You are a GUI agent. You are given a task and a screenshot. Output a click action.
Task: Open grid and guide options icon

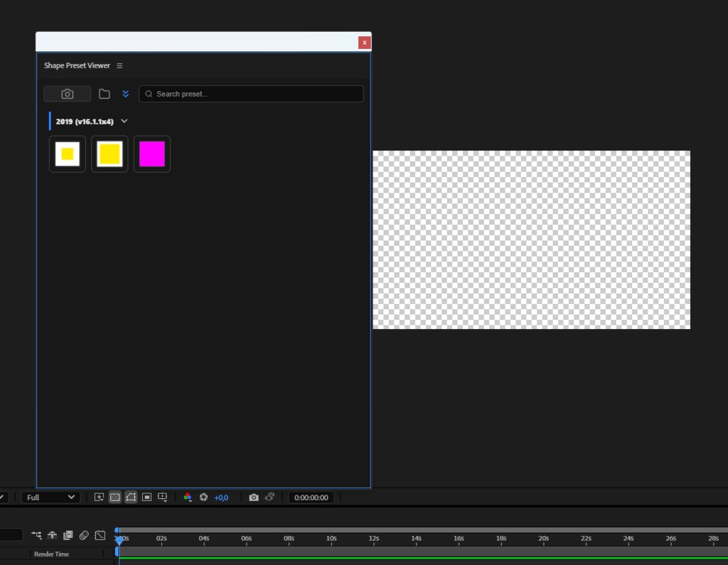tap(163, 497)
